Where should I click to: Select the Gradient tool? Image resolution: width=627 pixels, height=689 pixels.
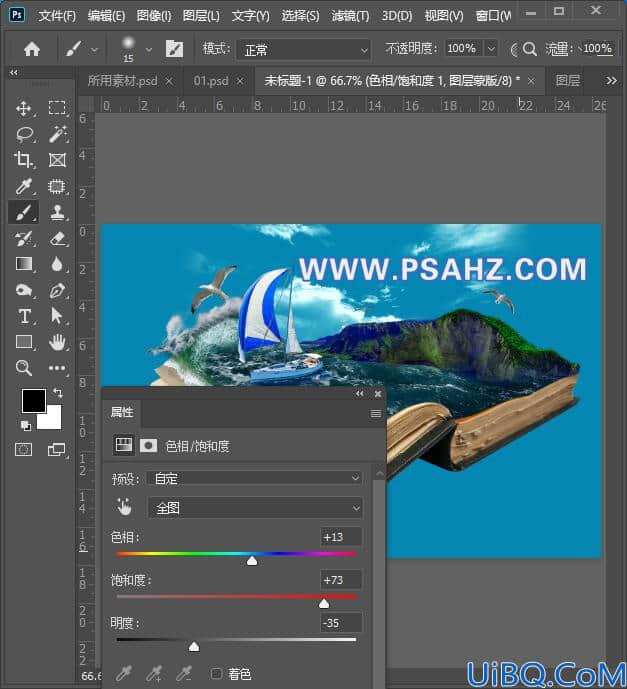pos(23,264)
